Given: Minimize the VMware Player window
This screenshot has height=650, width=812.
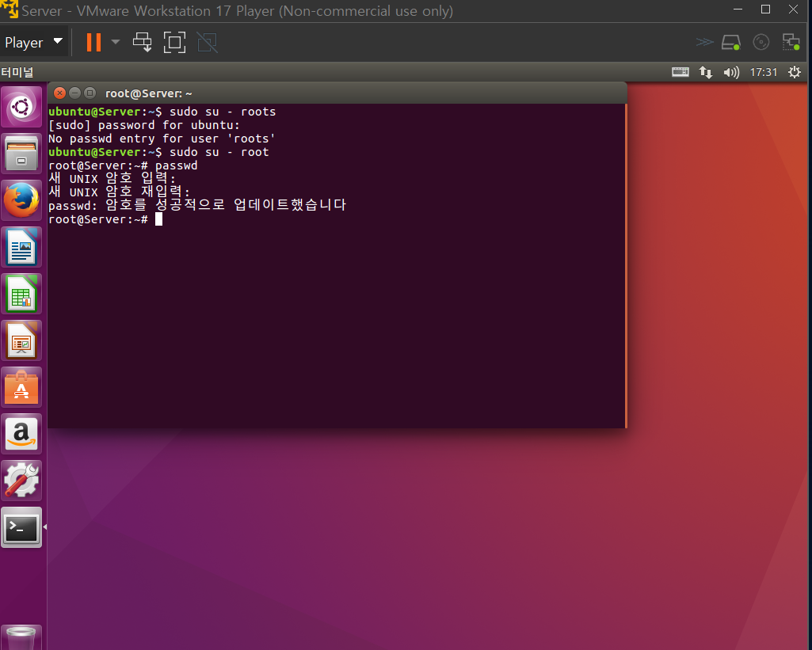Looking at the screenshot, I should (x=738, y=10).
